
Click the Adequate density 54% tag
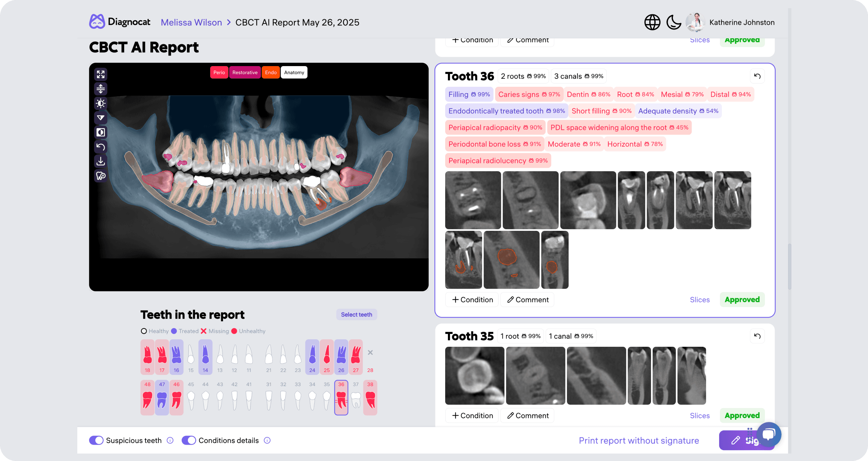click(x=678, y=111)
